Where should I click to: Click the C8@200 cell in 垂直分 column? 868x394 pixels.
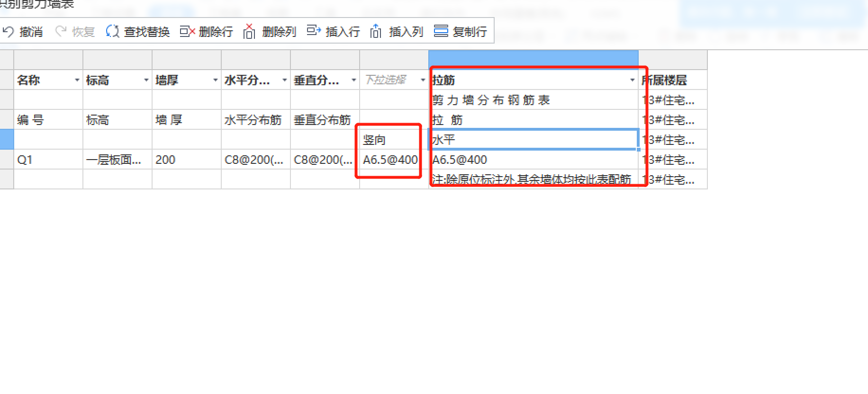pos(325,160)
